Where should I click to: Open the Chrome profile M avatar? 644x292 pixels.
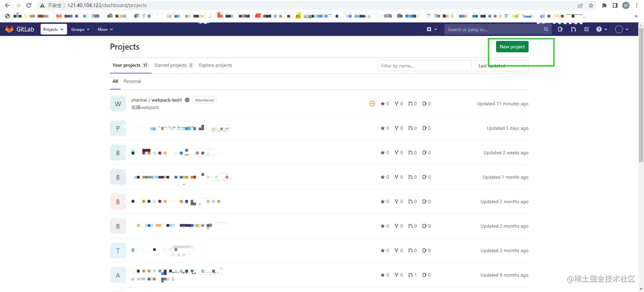626,6
